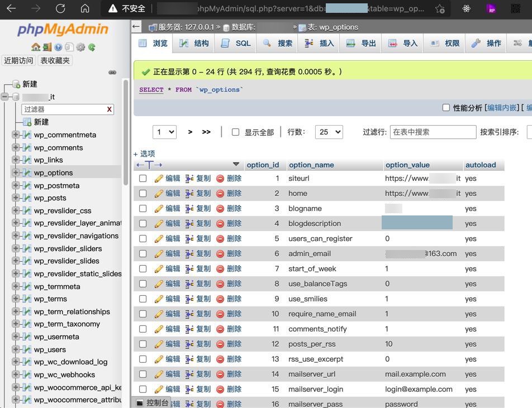Click the browser refresh icon
532x408 pixels.
pyautogui.click(x=60, y=8)
